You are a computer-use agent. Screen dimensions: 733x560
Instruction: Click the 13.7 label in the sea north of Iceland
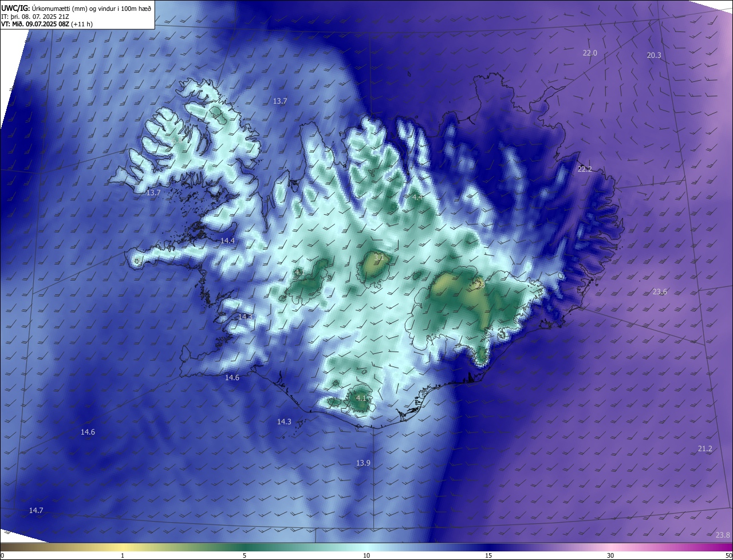280,101
